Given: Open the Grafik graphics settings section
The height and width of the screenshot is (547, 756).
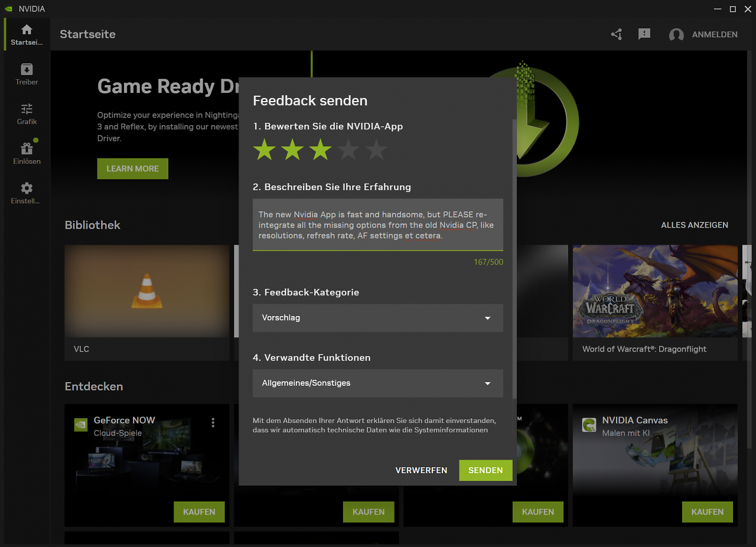Looking at the screenshot, I should (x=27, y=114).
